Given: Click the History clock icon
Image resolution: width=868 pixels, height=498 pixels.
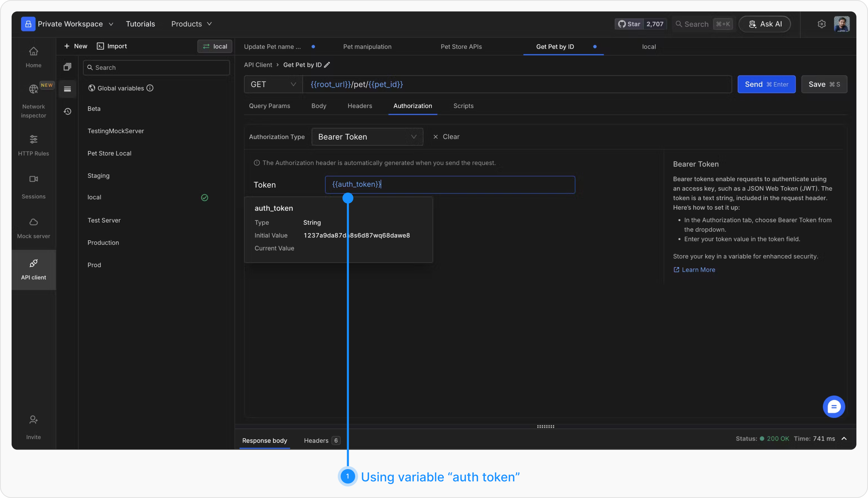Looking at the screenshot, I should pyautogui.click(x=67, y=111).
